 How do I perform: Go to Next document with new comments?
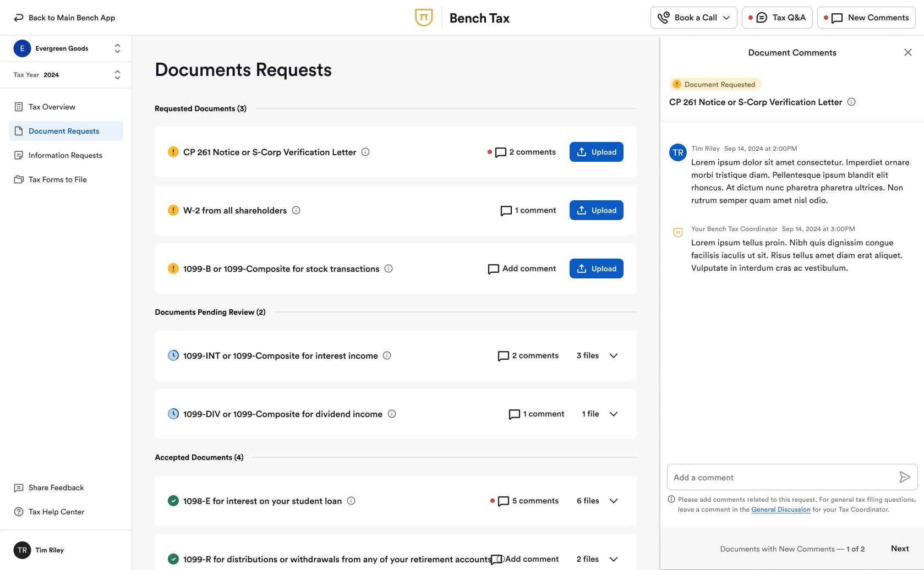click(900, 549)
